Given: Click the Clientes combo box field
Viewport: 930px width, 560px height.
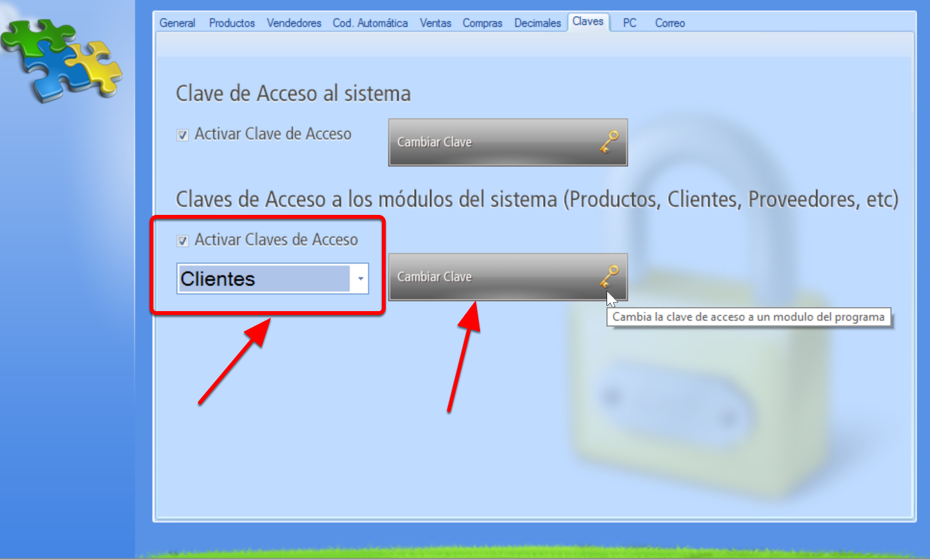Looking at the screenshot, I should 273,279.
